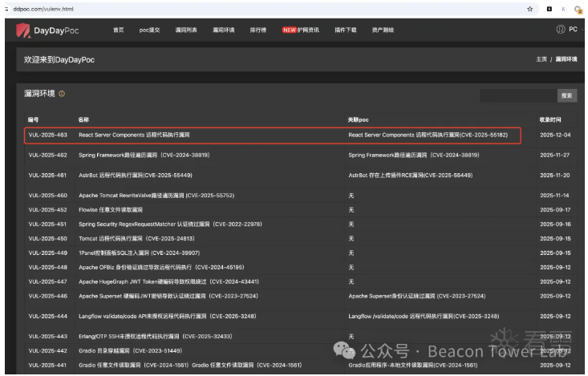This screenshot has width=588, height=376.
Task: Go to poc提交 in the top navigation
Action: [x=150, y=30]
